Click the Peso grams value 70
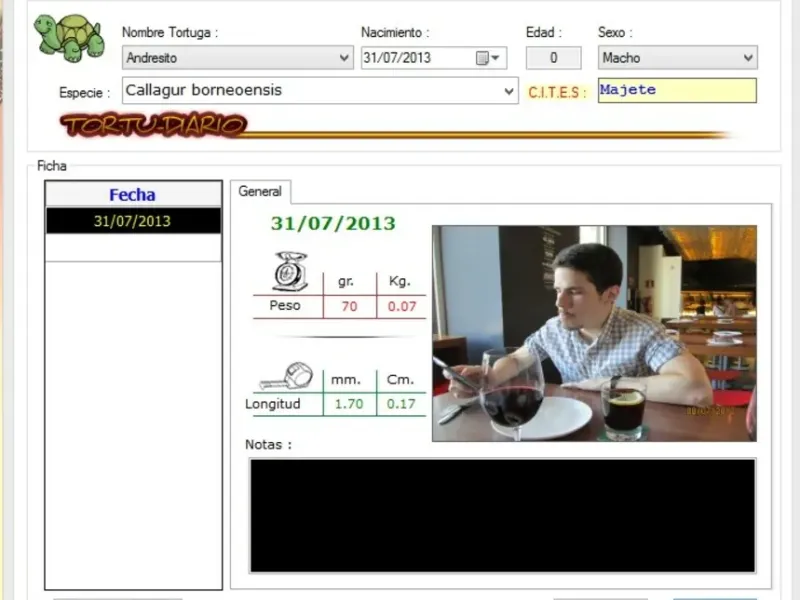This screenshot has height=600, width=800. pyautogui.click(x=349, y=306)
